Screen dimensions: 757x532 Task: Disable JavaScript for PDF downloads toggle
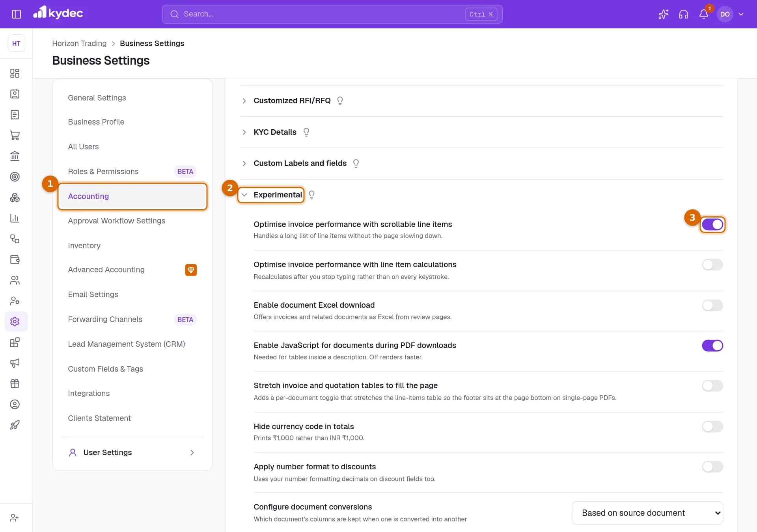[x=712, y=346]
